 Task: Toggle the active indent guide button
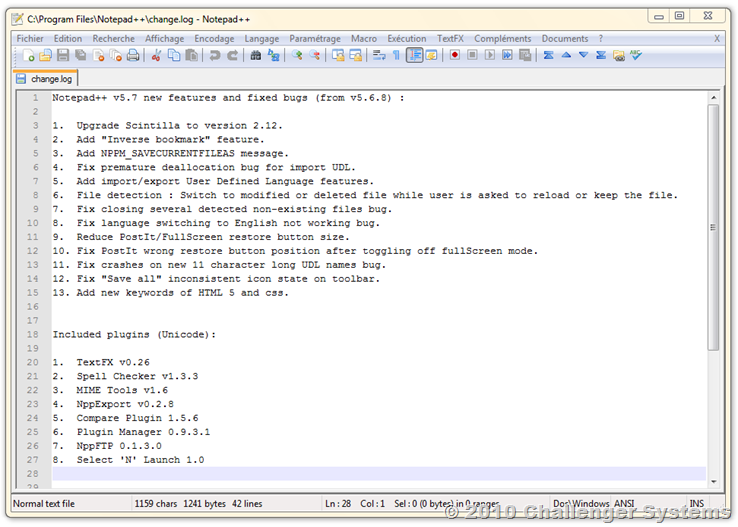(x=414, y=56)
